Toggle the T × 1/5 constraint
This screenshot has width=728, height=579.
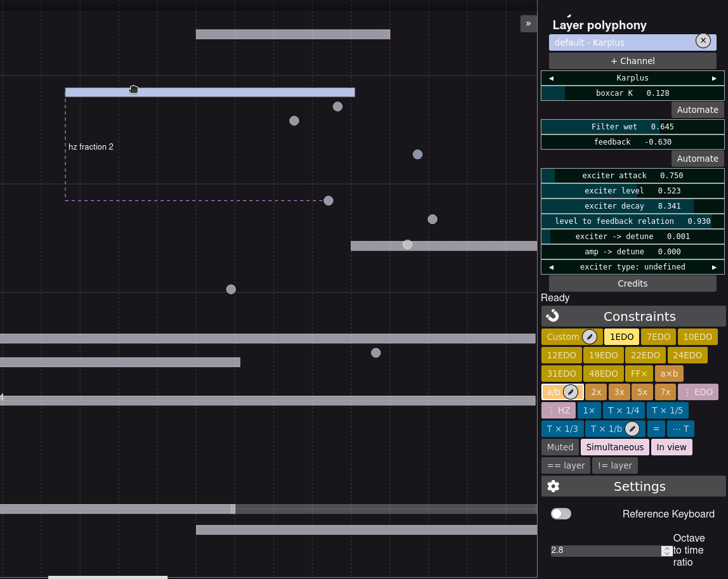[x=667, y=410]
